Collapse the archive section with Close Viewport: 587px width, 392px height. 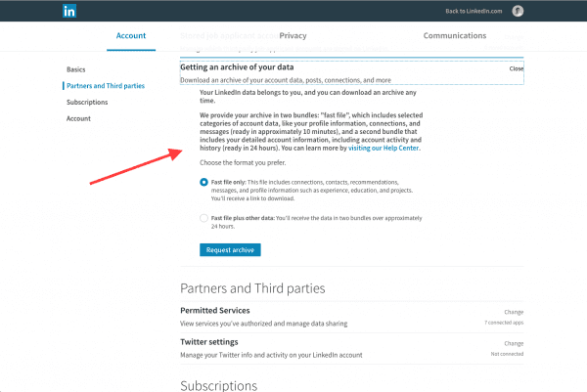[517, 68]
